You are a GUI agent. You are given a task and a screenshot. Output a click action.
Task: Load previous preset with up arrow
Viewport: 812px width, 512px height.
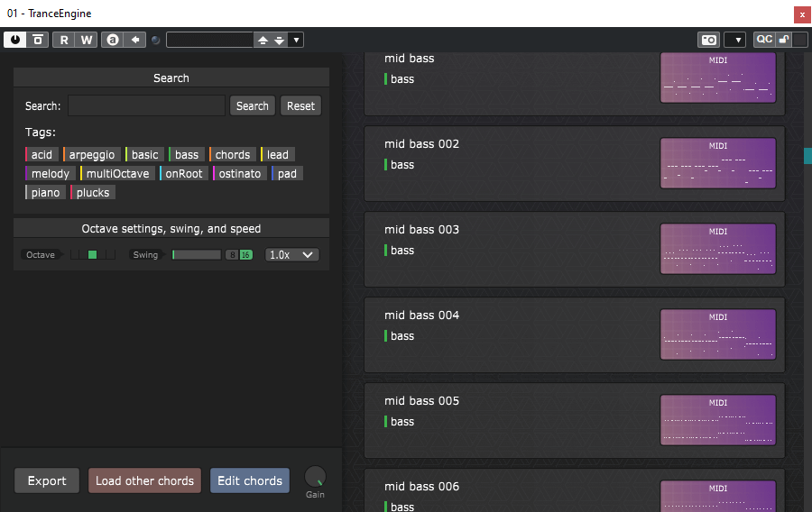click(263, 40)
